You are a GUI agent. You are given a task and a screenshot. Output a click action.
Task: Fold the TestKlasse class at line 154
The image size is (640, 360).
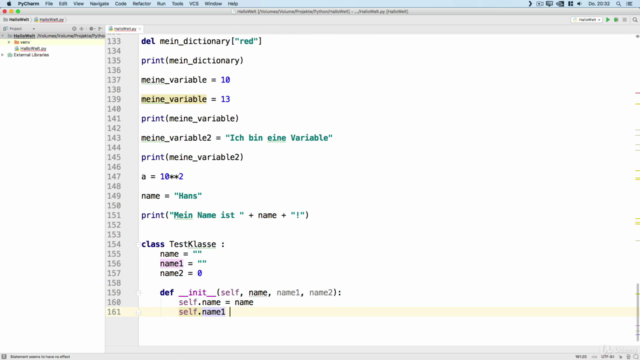point(138,244)
